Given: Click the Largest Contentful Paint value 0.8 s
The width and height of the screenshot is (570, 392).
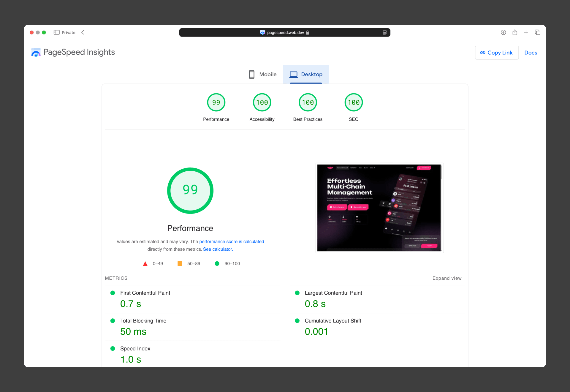Looking at the screenshot, I should (315, 304).
